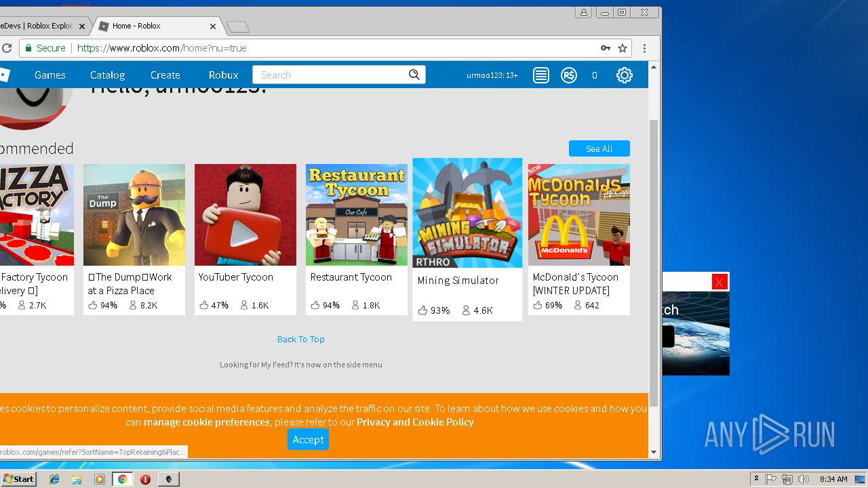
Task: Open media player taskbar icon
Action: [100, 479]
